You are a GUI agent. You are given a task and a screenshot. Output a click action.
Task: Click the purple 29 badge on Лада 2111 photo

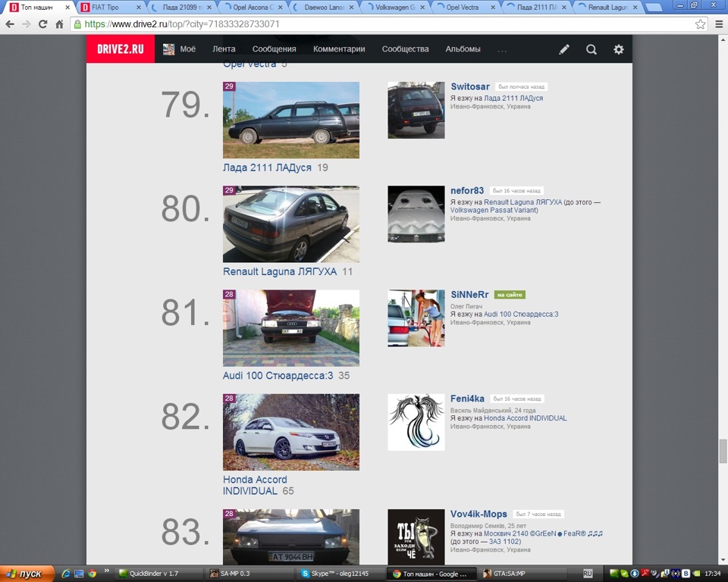[229, 86]
